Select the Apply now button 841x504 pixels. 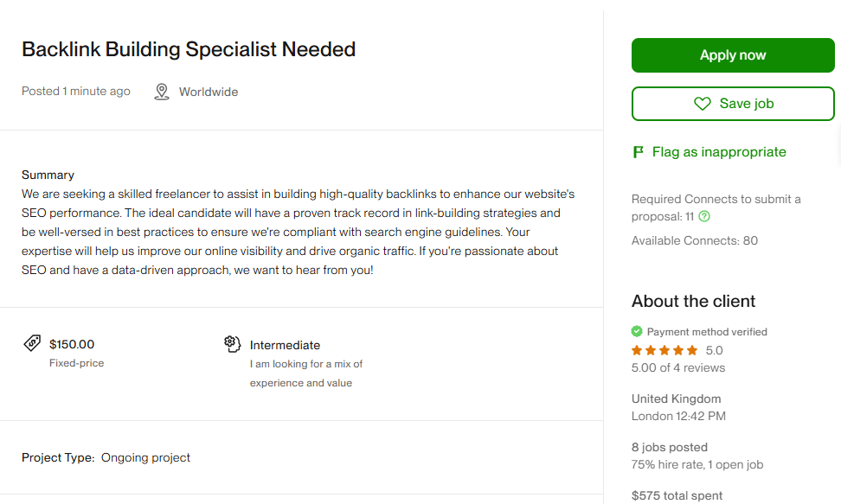point(732,54)
